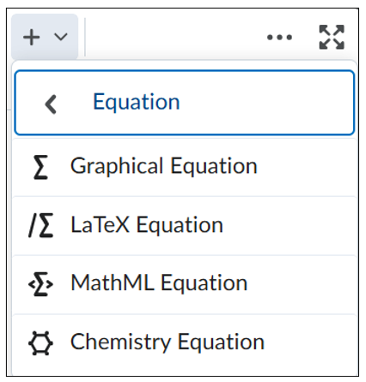Click the word LaTeX in the menu

(100, 225)
